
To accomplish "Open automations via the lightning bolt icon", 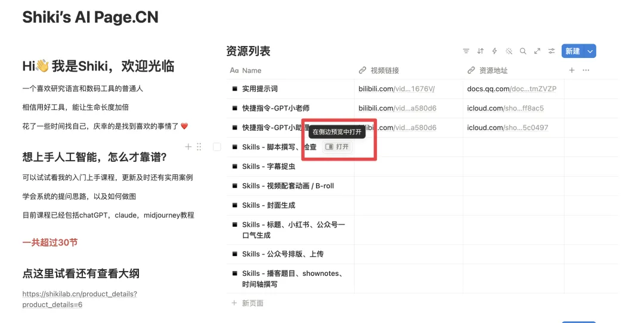I will click(494, 51).
